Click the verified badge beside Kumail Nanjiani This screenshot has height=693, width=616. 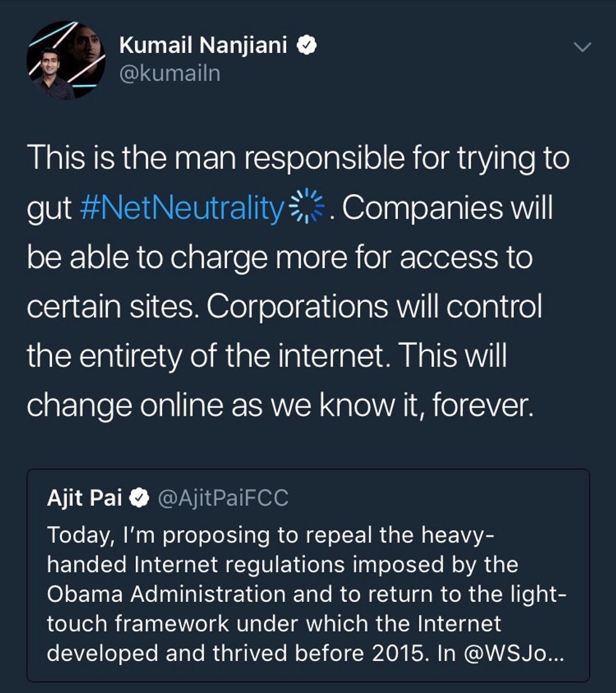307,45
